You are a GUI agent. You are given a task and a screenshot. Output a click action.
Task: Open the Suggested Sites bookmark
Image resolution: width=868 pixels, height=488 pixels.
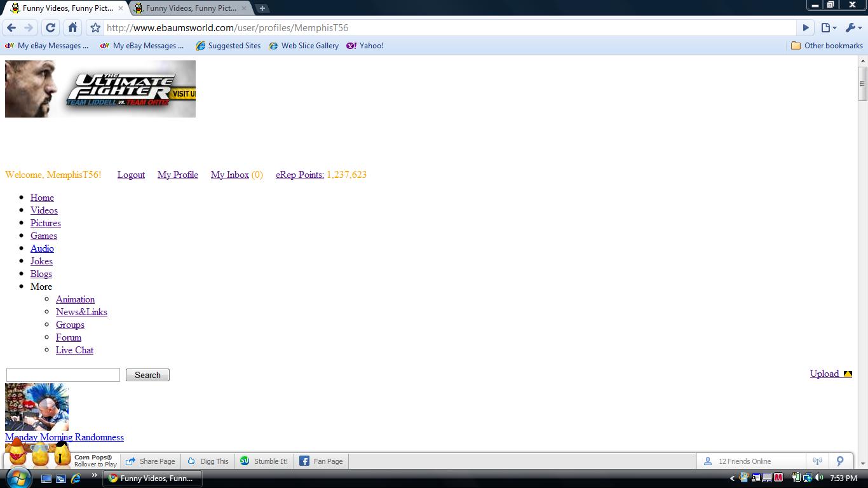228,46
